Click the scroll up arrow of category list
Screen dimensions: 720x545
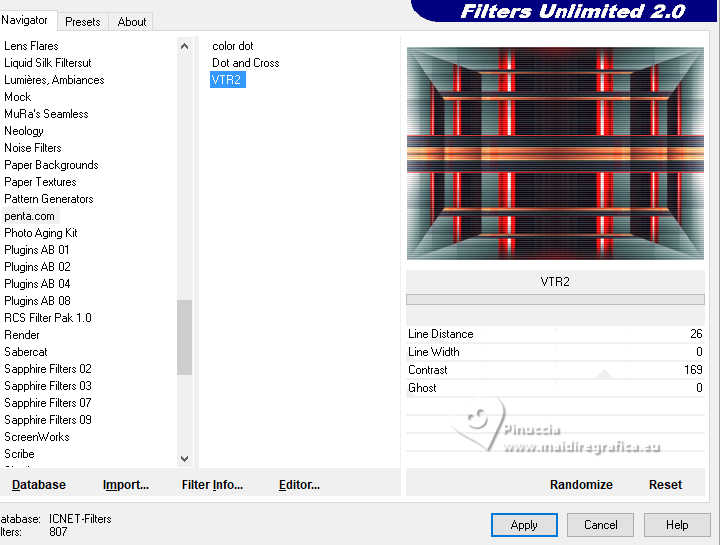[x=185, y=46]
